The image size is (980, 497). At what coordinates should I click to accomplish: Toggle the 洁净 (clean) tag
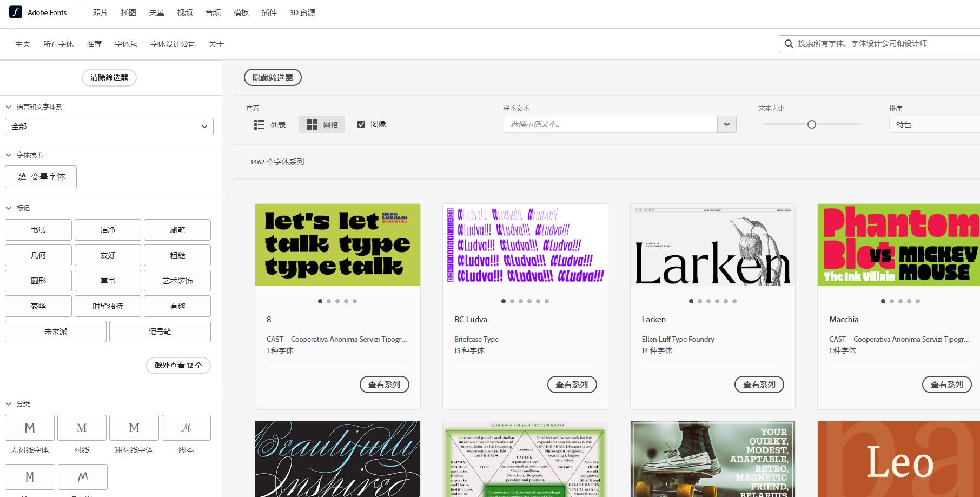pos(108,230)
